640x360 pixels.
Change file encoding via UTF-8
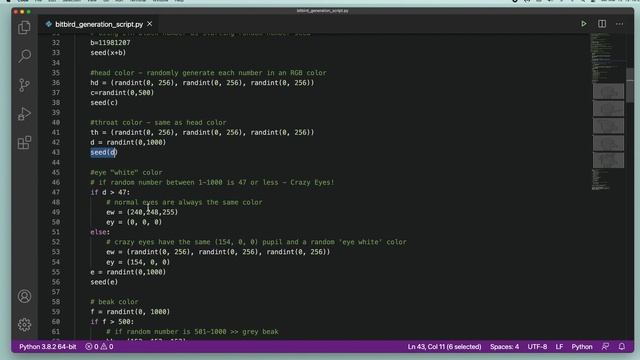click(537, 347)
